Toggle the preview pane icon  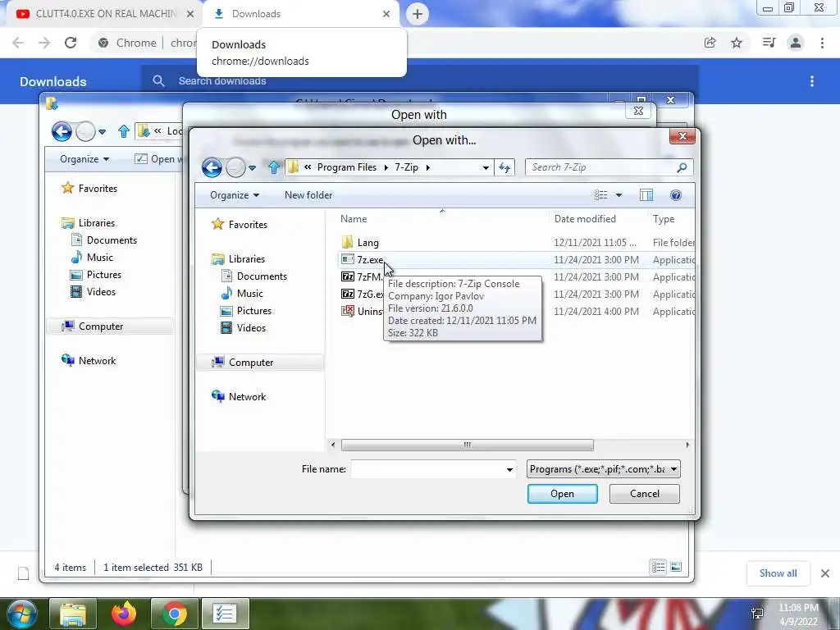[x=646, y=195]
